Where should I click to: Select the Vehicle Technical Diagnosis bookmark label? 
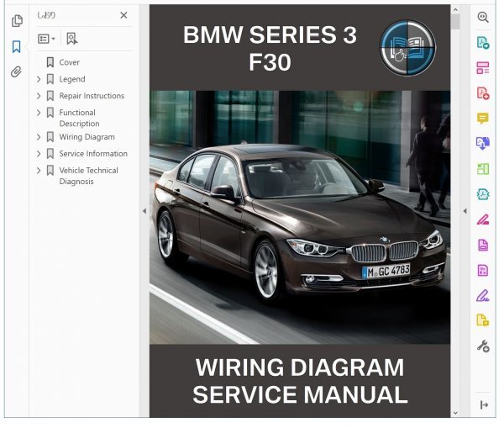click(x=88, y=176)
